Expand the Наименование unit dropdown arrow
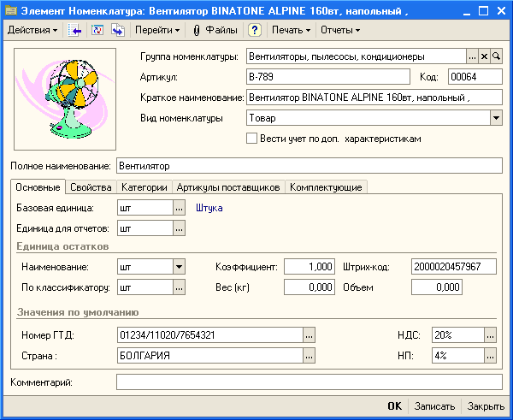 [x=179, y=267]
